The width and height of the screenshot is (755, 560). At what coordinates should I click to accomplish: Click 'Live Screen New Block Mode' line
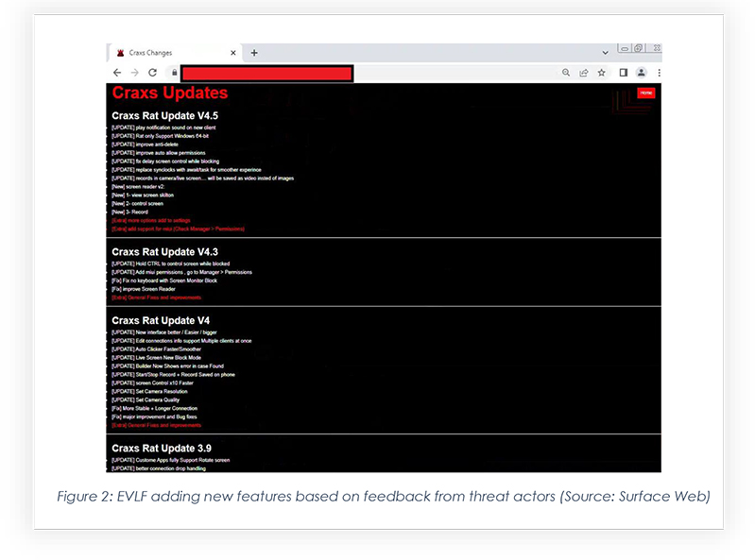(x=157, y=358)
